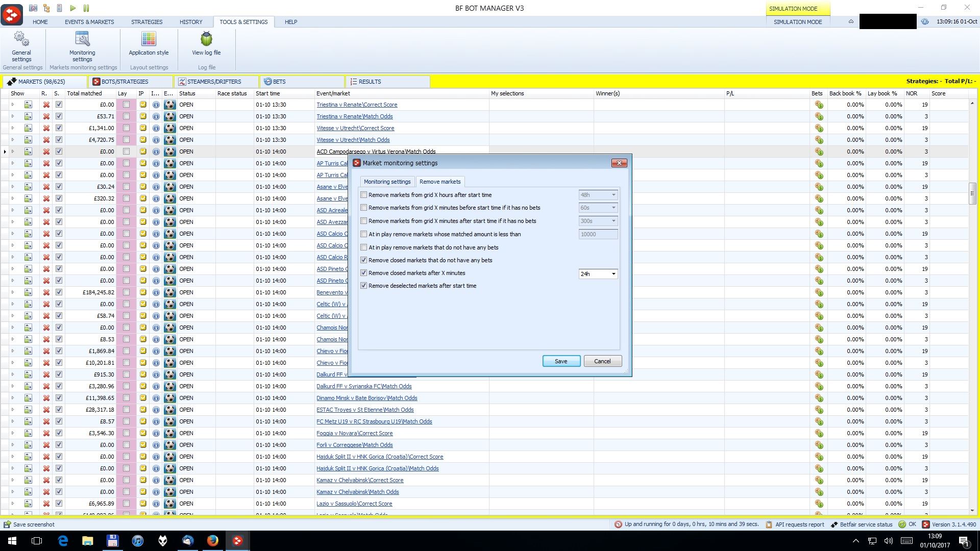Open the Windows Start menu
The image size is (980, 551).
[12, 541]
